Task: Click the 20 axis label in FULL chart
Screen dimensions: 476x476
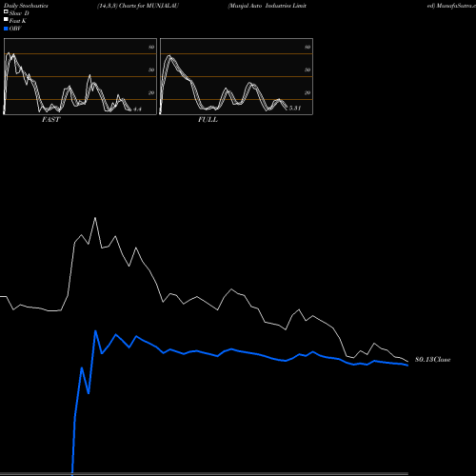Action: tap(307, 92)
